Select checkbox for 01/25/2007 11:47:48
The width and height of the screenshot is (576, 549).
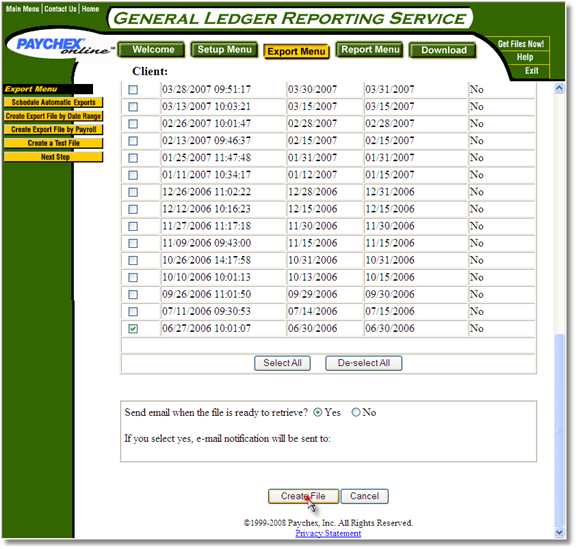[133, 158]
